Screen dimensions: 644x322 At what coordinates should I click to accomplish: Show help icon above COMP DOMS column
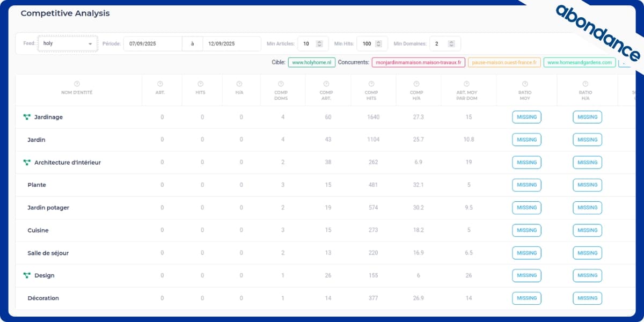281,84
